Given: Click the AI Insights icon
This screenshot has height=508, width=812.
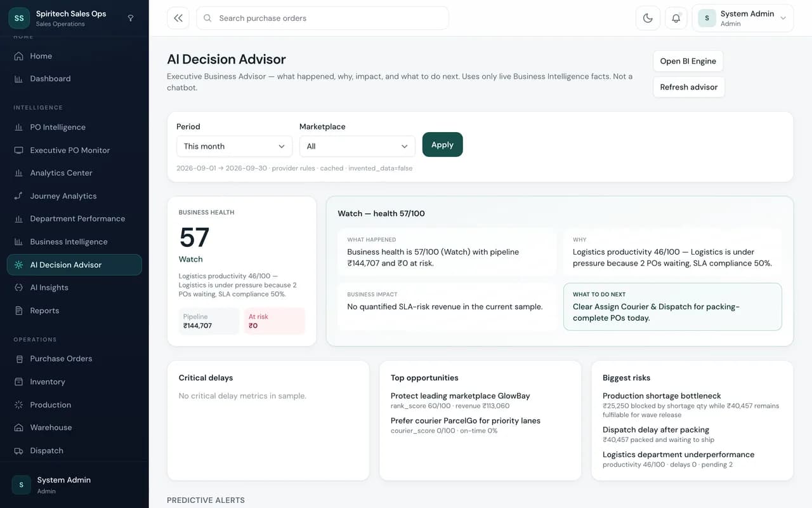Looking at the screenshot, I should (x=18, y=288).
